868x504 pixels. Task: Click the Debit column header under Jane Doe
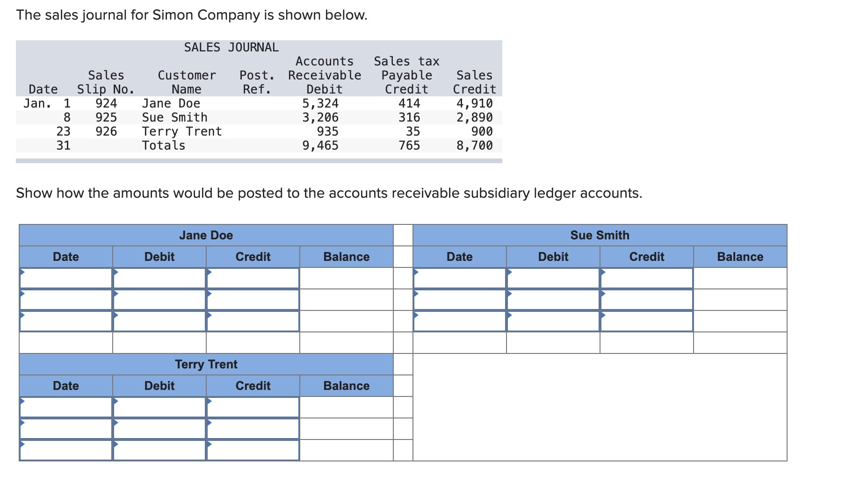click(159, 256)
